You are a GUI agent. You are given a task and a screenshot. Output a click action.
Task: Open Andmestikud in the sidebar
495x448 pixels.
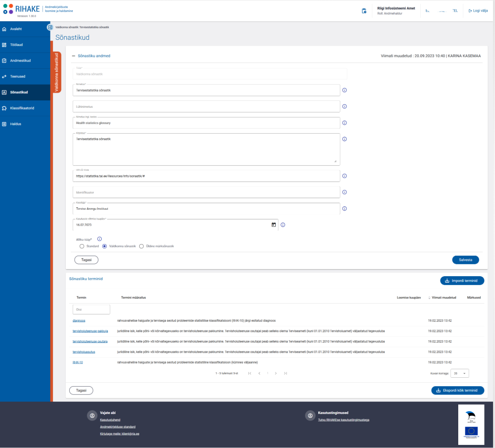pos(25,61)
